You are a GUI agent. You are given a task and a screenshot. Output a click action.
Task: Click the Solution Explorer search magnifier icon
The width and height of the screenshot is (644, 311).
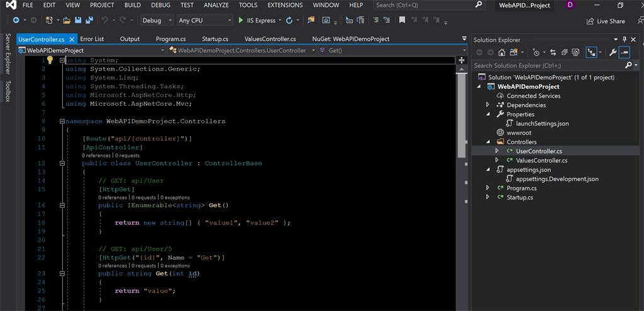pyautogui.click(x=628, y=65)
